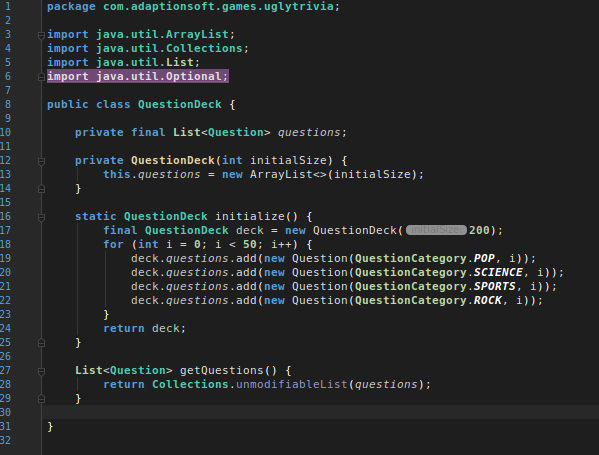Click ArrayList<> constructor call on line 13
This screenshot has height=455, width=599.
click(288, 174)
